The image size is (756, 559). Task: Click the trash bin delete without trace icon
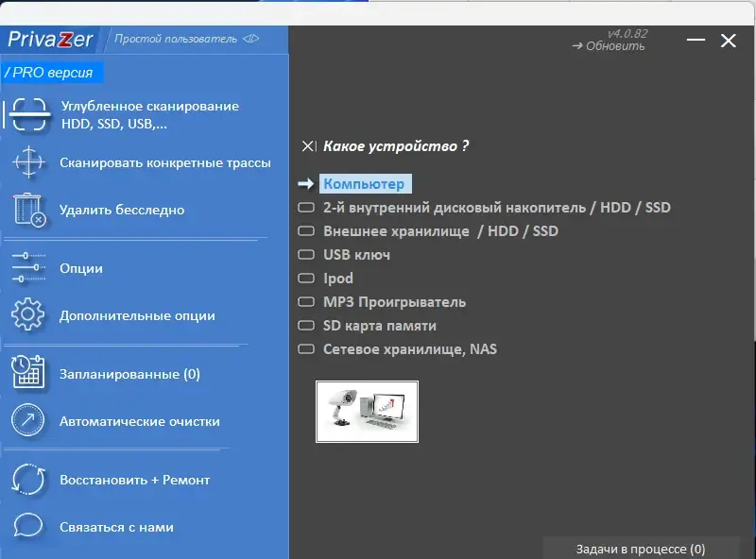coord(29,210)
